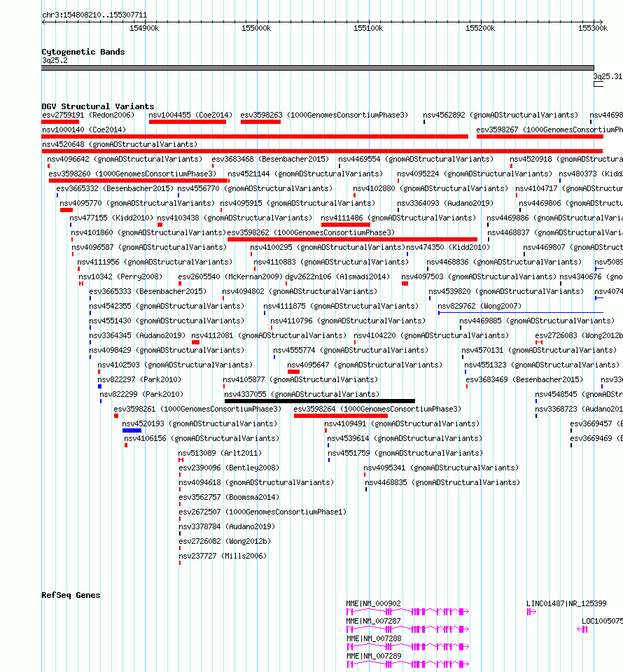Select variant esv3598260 label
This screenshot has height=672, width=623.
click(x=132, y=174)
